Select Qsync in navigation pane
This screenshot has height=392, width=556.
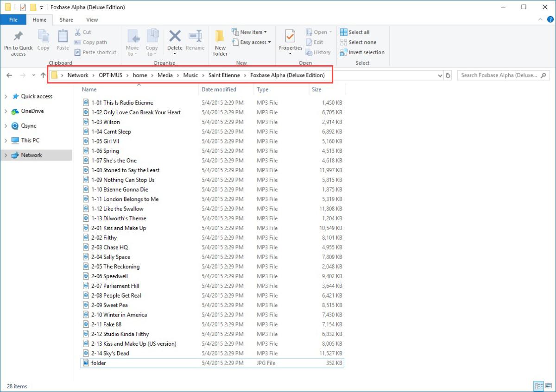[28, 126]
